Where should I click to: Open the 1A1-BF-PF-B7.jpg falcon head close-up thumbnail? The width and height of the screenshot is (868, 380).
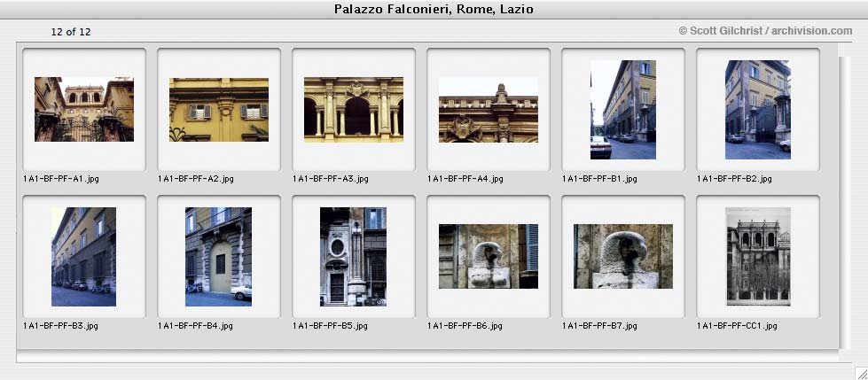[x=622, y=256]
